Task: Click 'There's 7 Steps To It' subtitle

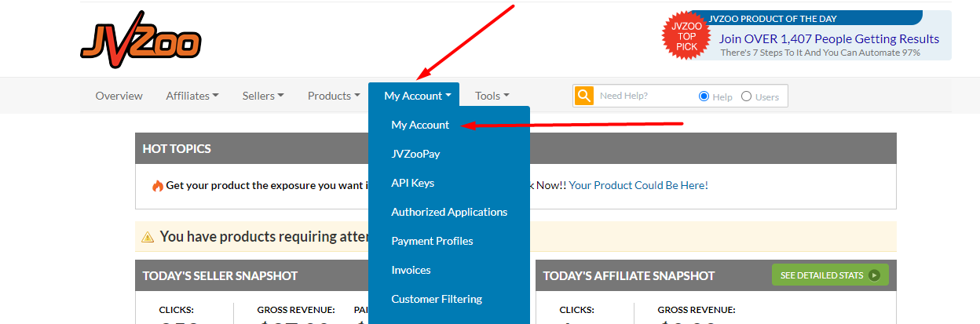Action: click(x=821, y=53)
